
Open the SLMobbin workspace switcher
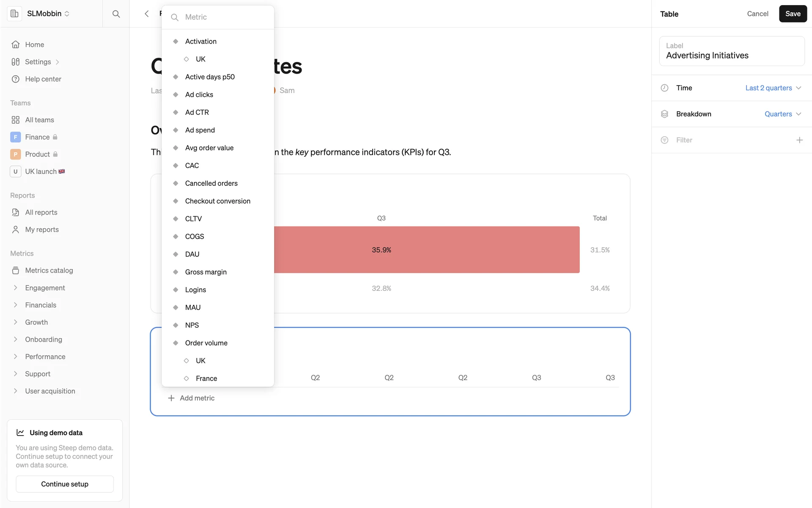(x=48, y=14)
